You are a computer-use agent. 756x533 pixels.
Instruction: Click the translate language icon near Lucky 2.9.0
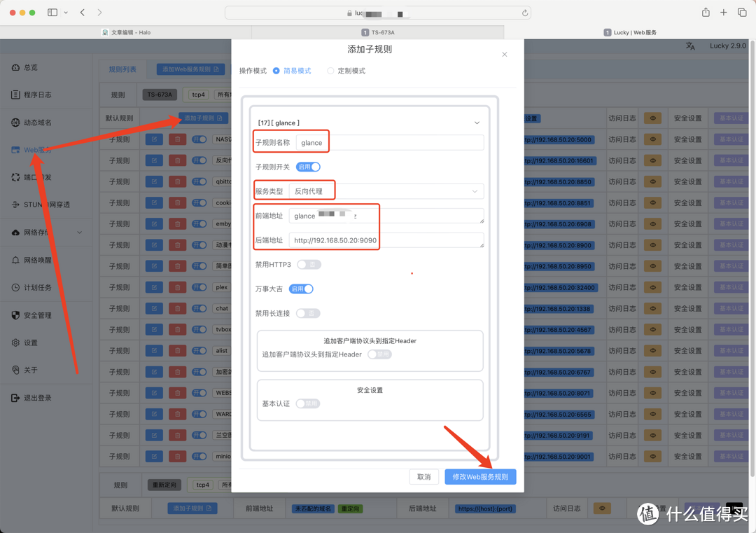click(x=689, y=46)
